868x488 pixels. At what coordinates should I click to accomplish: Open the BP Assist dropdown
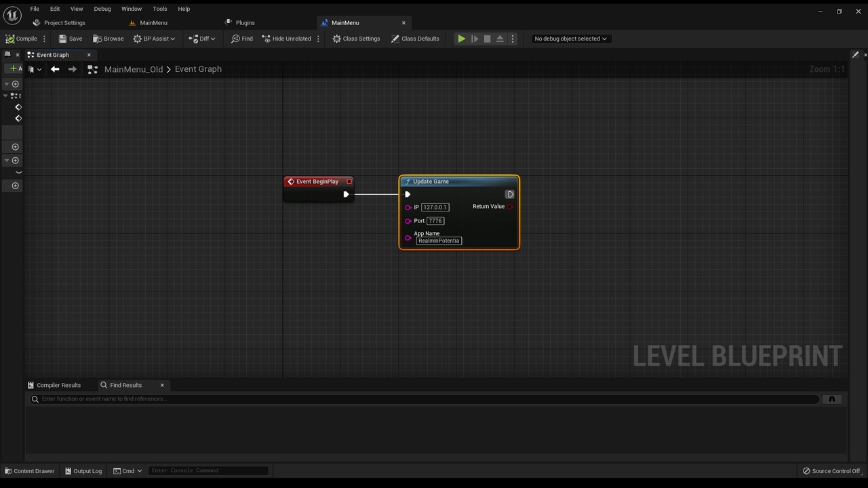(x=154, y=39)
